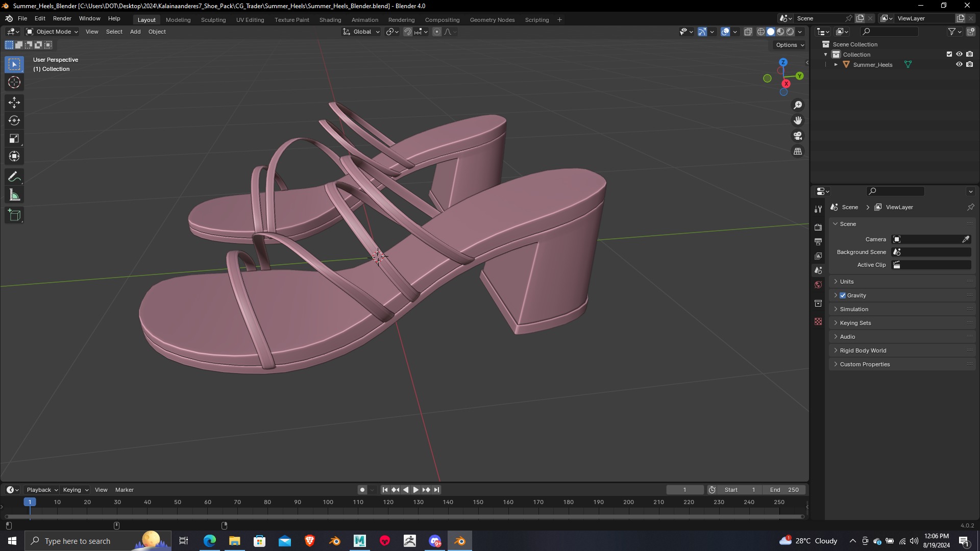This screenshot has height=551, width=980.
Task: Open the outliner filter dropdown
Action: click(954, 32)
